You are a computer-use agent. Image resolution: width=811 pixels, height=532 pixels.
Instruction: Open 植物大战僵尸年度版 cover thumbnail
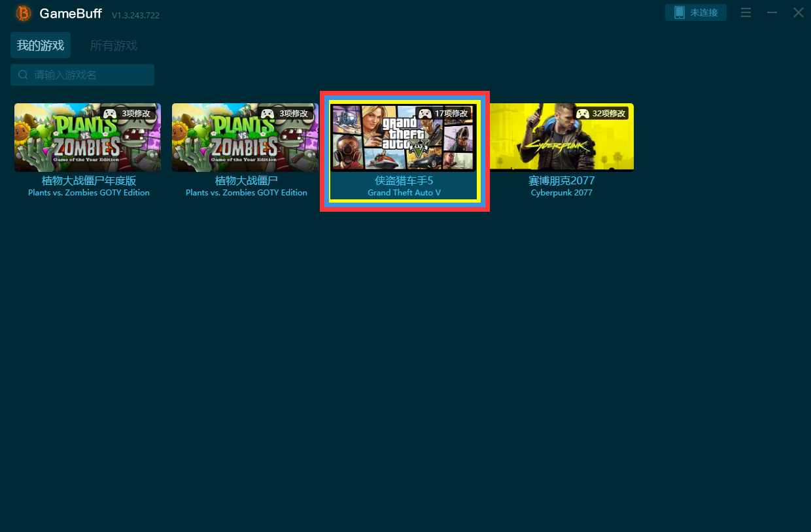coord(88,137)
